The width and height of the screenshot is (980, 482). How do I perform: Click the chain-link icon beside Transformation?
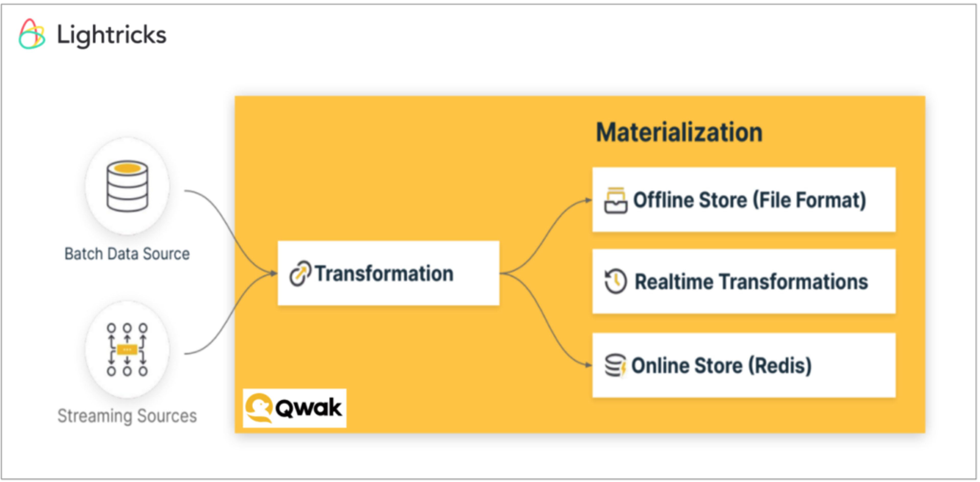point(300,273)
